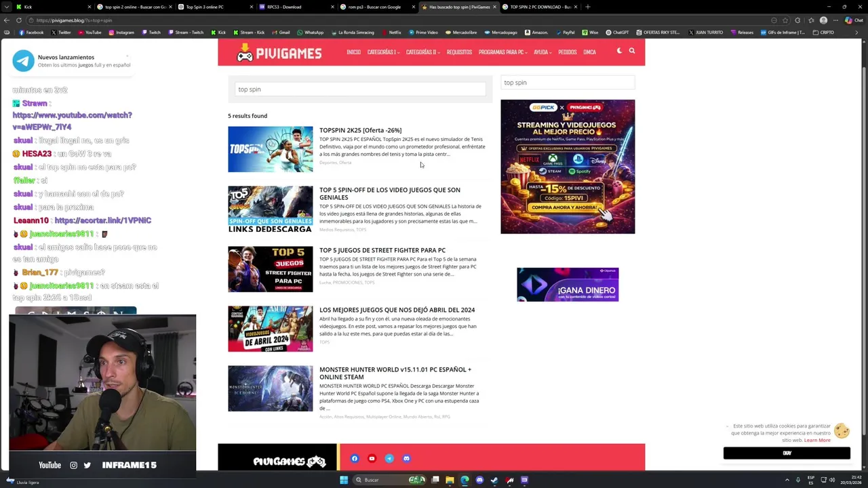Expand the CATEGORÍAS I dropdown menu

pos(383,52)
